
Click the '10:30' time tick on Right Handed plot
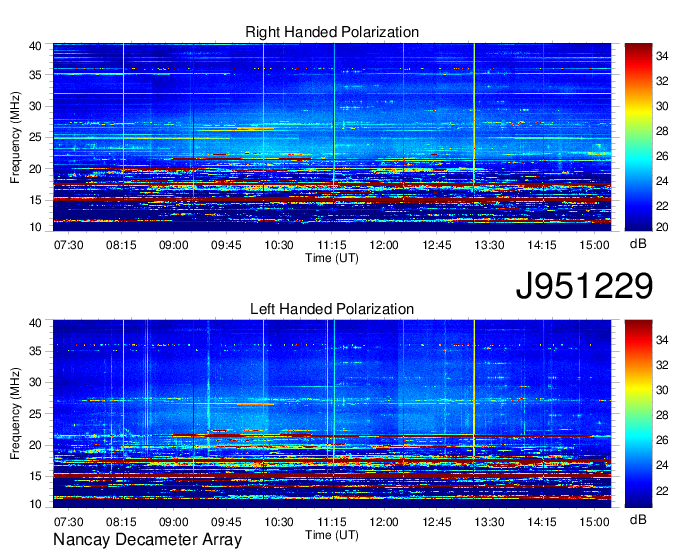pyautogui.click(x=279, y=245)
